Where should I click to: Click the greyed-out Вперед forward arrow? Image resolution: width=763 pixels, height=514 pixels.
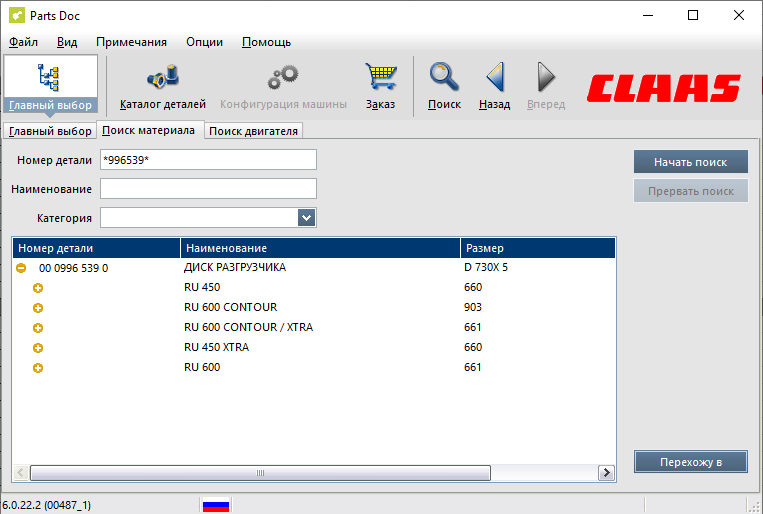pos(546,77)
